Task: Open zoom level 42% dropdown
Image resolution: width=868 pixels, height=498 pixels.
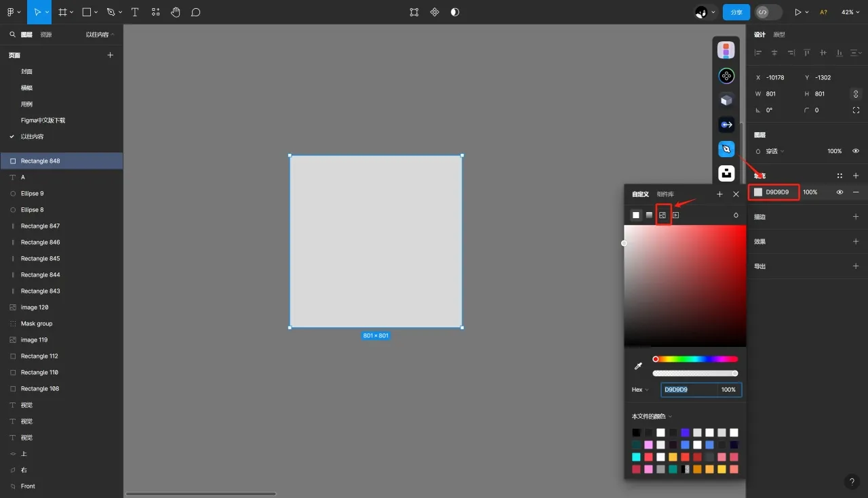Action: click(850, 12)
